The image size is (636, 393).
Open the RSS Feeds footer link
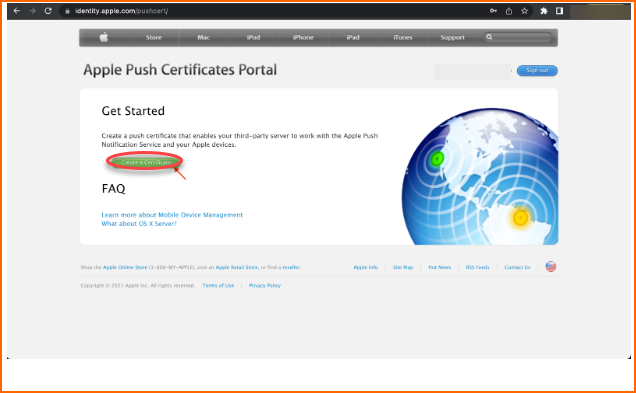coord(477,267)
